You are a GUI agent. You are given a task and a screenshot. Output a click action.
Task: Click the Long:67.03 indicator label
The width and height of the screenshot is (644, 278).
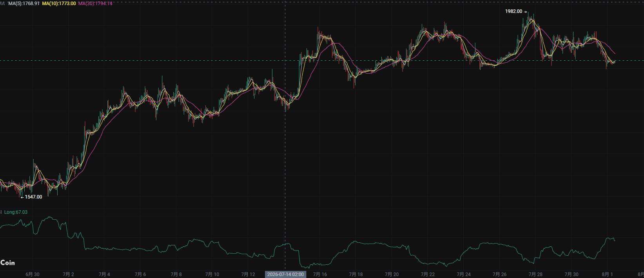(x=16, y=212)
